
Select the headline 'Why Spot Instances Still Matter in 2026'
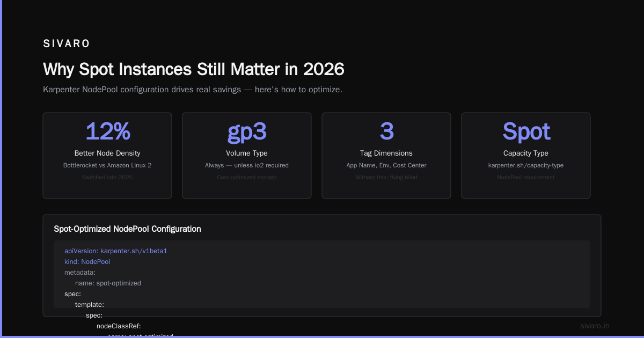[193, 70]
